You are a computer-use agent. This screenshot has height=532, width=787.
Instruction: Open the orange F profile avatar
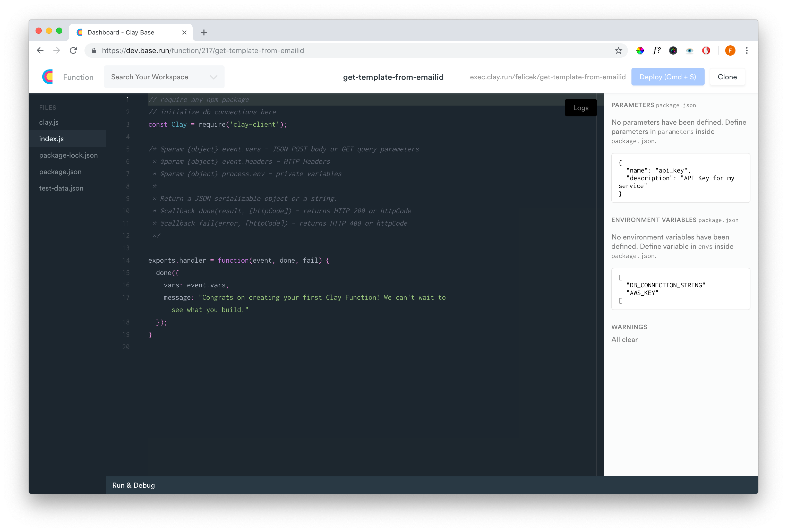(x=730, y=50)
